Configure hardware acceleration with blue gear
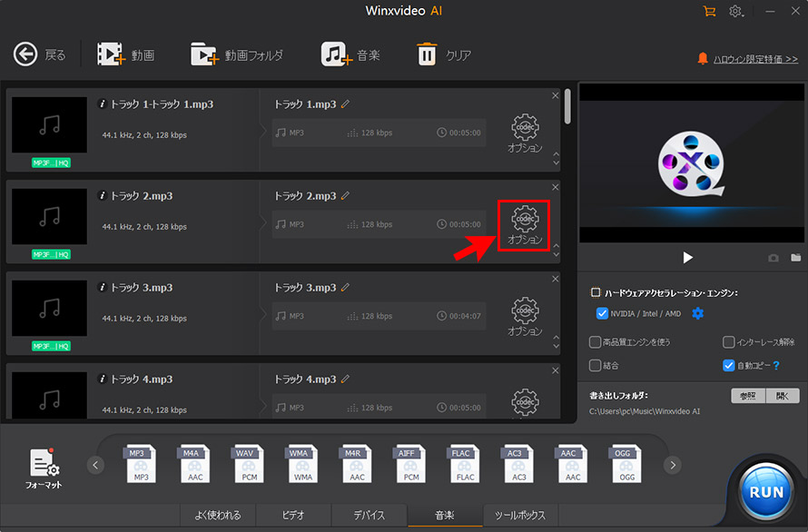This screenshot has width=808, height=532. click(698, 313)
